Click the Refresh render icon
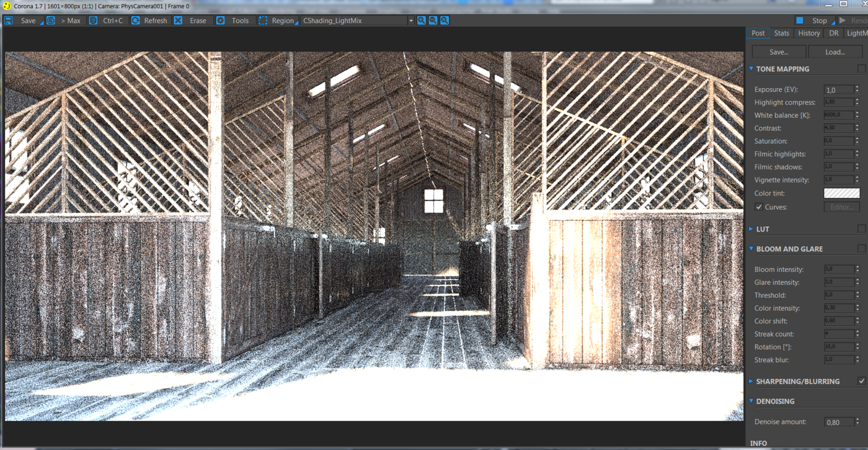868x450 pixels. (135, 20)
